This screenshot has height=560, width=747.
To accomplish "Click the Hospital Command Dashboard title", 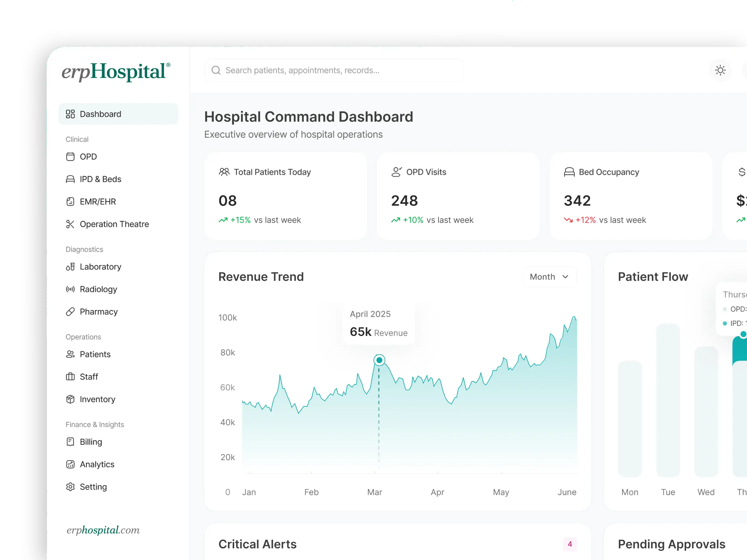I will click(309, 117).
